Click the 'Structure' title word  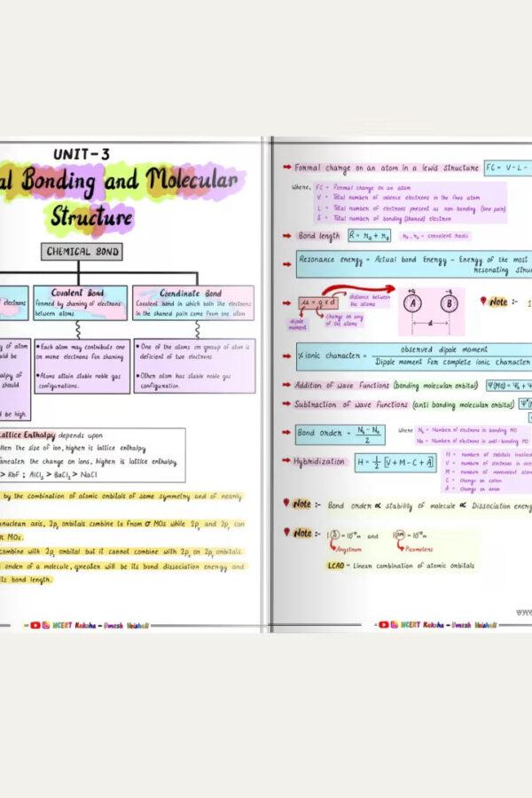tap(91, 216)
